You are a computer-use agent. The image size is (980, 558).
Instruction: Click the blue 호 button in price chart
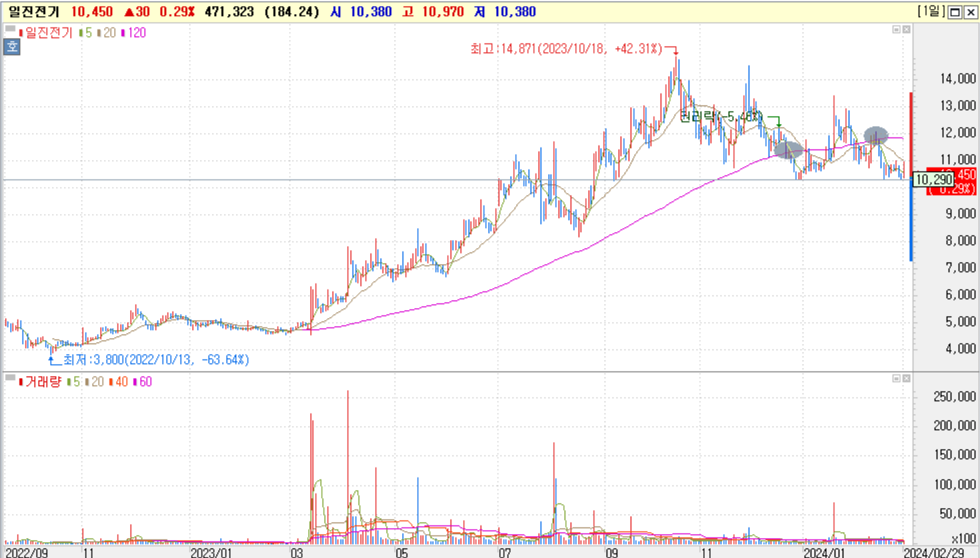point(12,47)
